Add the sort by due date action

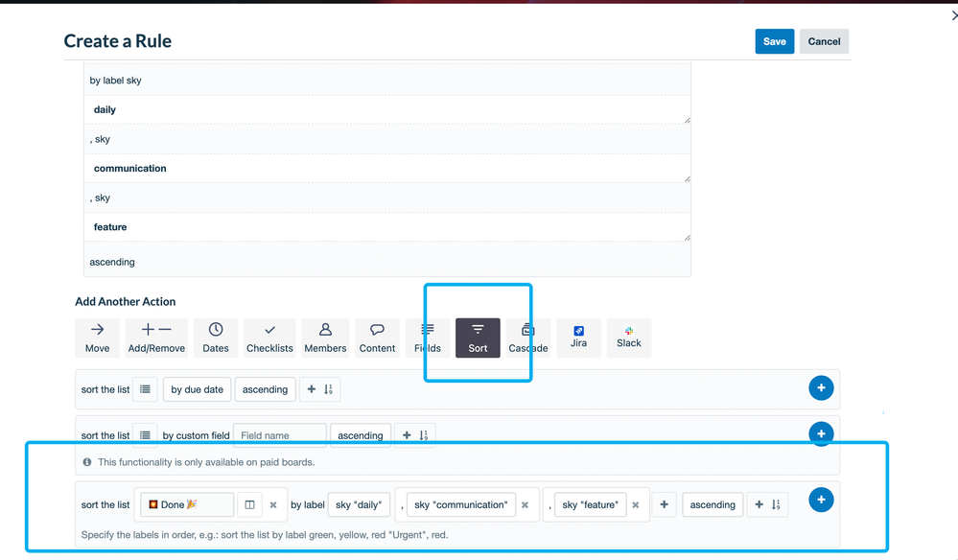click(821, 387)
